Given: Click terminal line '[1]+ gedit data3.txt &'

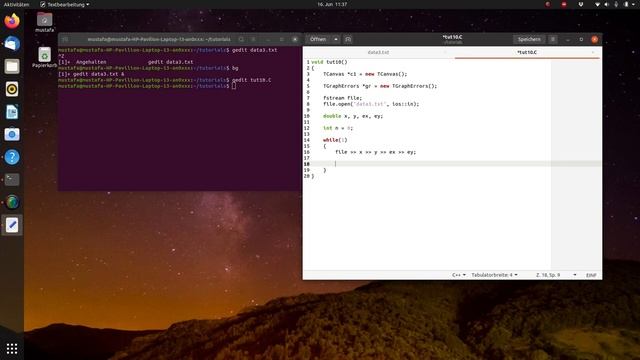Looking at the screenshot, I should coord(91,74).
